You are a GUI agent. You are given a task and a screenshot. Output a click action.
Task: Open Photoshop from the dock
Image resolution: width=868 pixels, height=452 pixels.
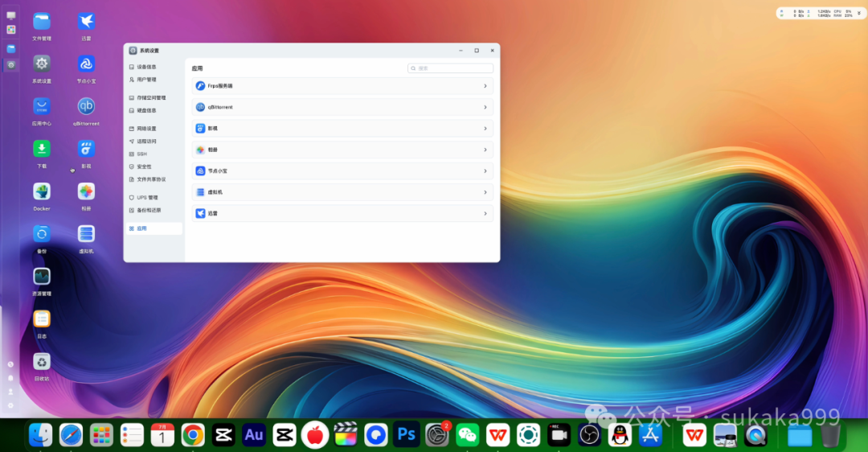click(407, 435)
